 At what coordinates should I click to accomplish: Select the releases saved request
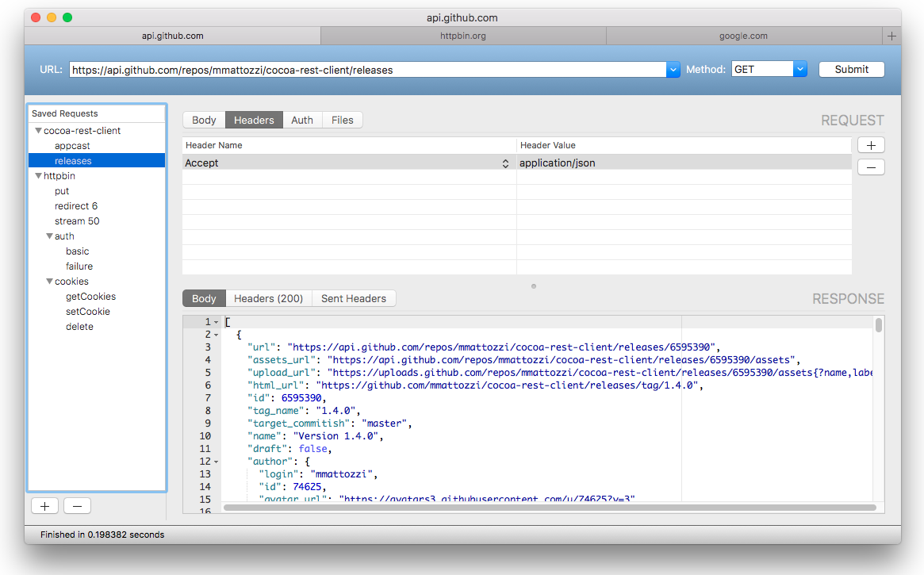point(97,161)
